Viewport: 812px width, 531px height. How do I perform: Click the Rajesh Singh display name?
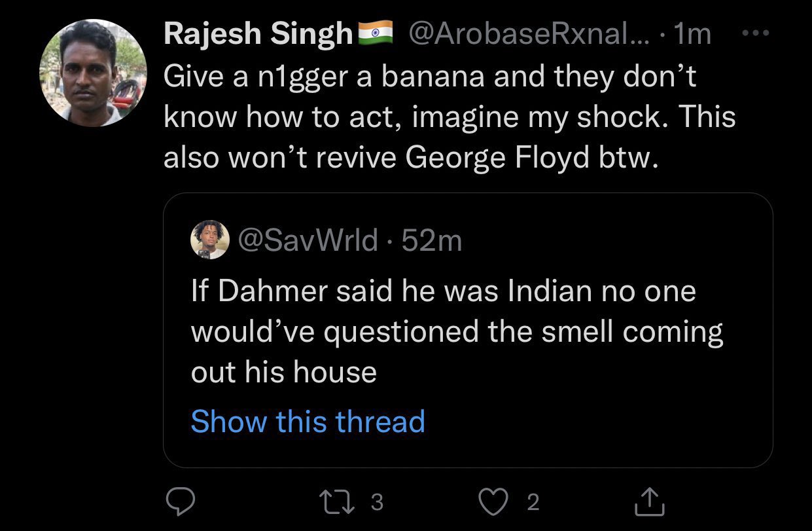pyautogui.click(x=258, y=35)
